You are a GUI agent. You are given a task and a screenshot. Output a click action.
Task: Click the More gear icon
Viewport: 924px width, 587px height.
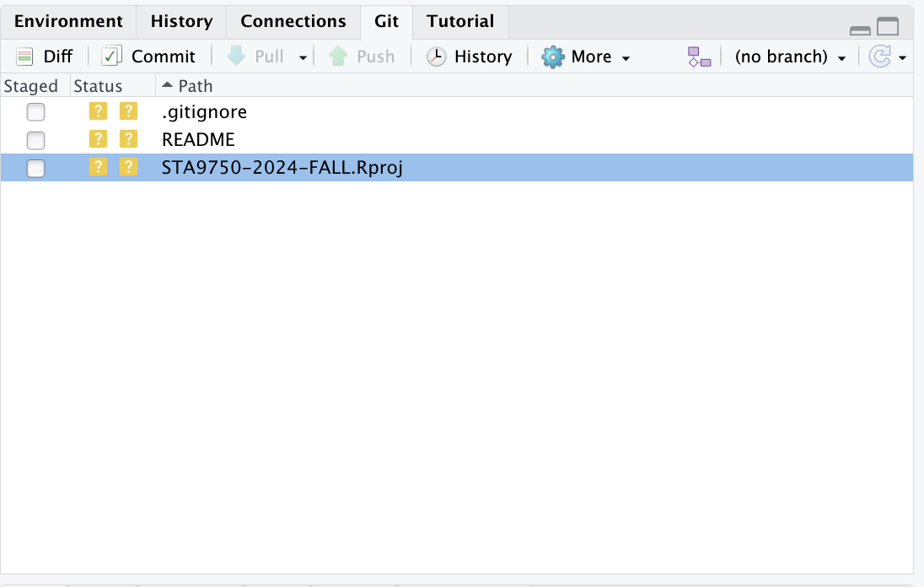553,57
